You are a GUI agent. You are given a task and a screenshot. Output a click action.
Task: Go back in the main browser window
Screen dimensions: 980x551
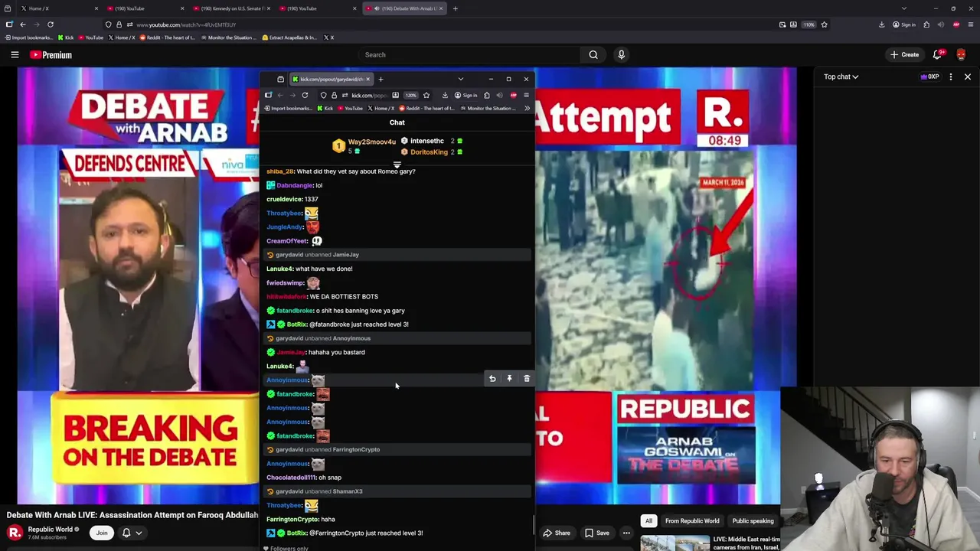point(23,24)
